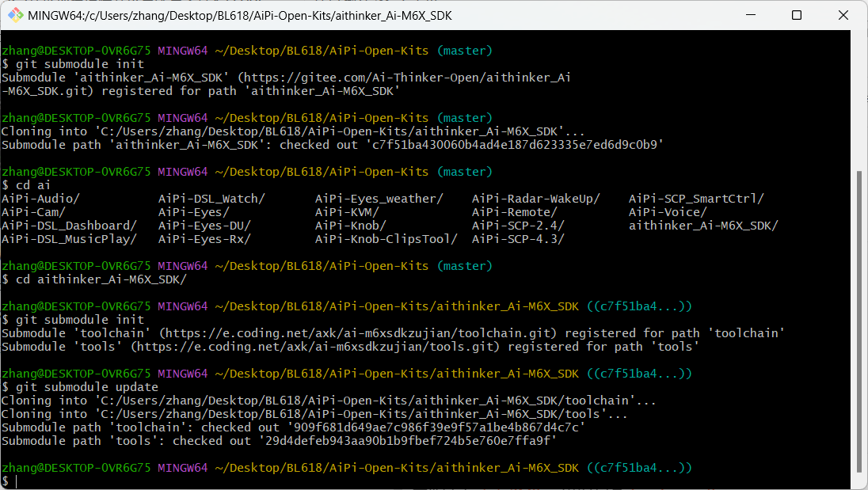
Task: Click the toolchain commit hash starting 909f681d
Action: click(x=436, y=427)
